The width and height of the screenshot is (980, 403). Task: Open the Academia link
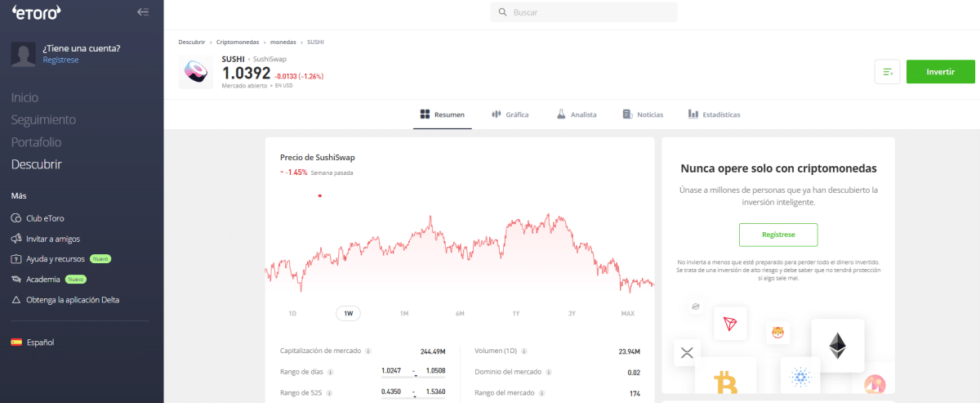click(43, 280)
